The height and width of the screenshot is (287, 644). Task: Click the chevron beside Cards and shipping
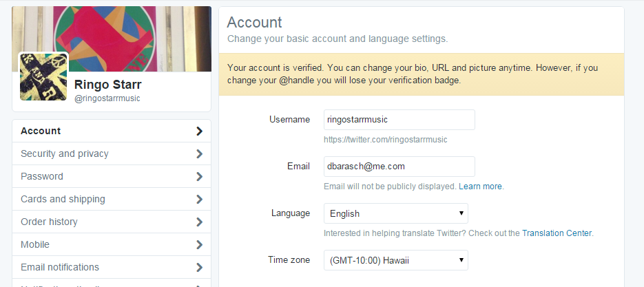tap(199, 199)
